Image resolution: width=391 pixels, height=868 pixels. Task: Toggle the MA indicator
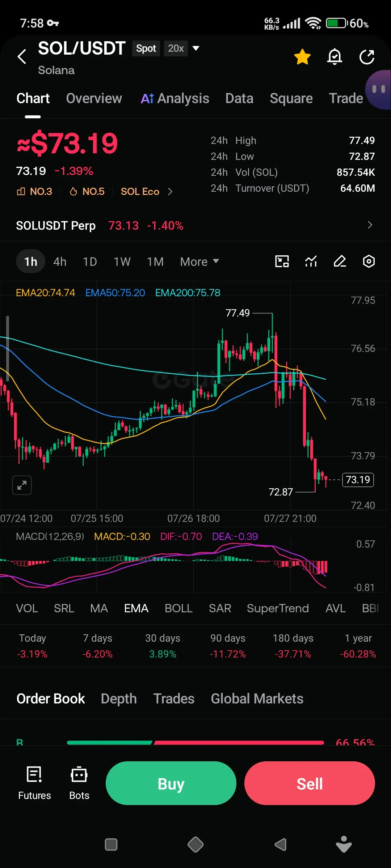[x=99, y=608]
